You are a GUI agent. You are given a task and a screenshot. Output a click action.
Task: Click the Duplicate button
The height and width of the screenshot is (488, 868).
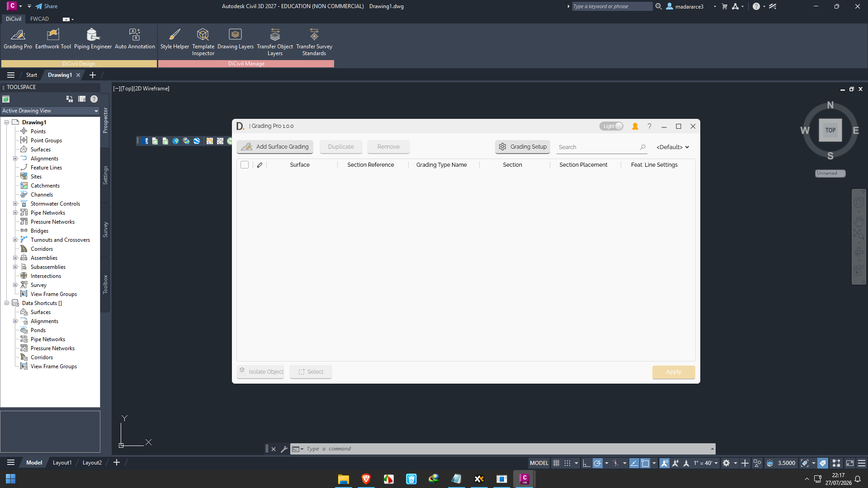pyautogui.click(x=341, y=147)
